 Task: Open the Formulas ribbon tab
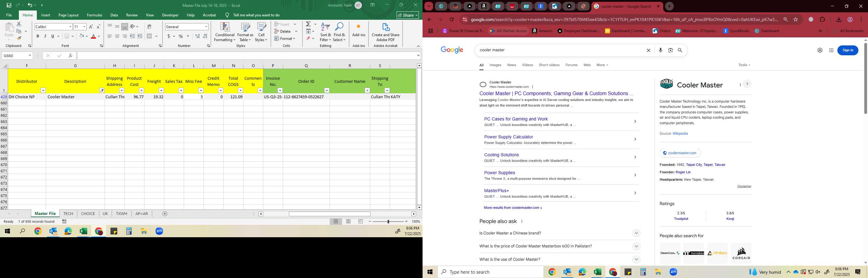pos(94,15)
